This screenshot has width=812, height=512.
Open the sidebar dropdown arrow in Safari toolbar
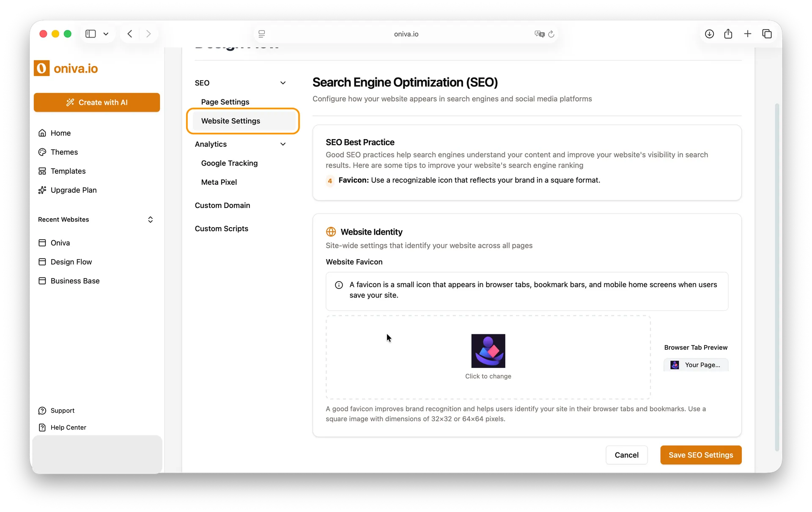point(106,34)
